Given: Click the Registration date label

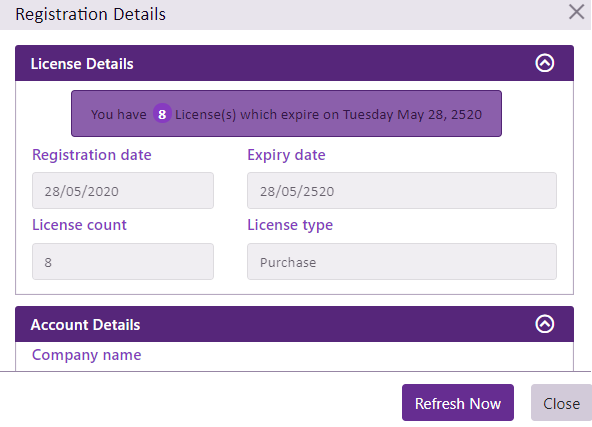Looking at the screenshot, I should [92, 155].
